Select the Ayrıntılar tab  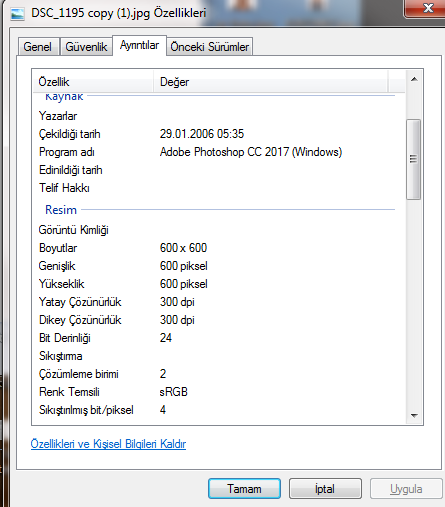139,45
